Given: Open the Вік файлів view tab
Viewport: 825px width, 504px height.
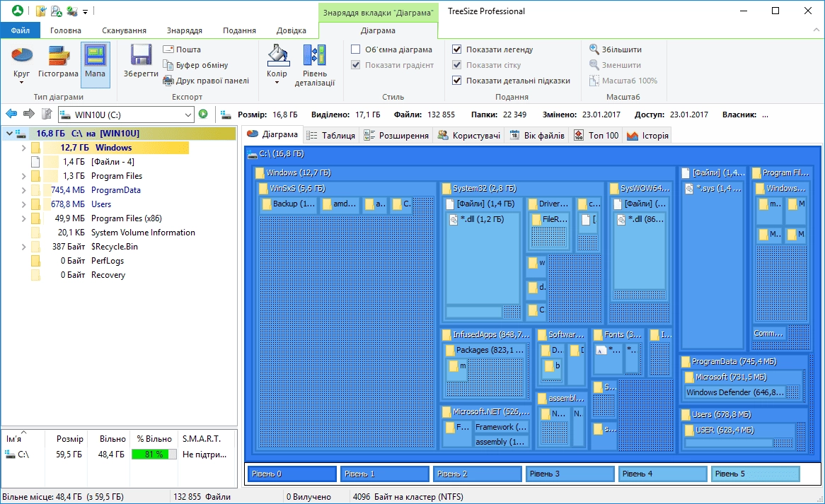Looking at the screenshot, I should pyautogui.click(x=538, y=136).
